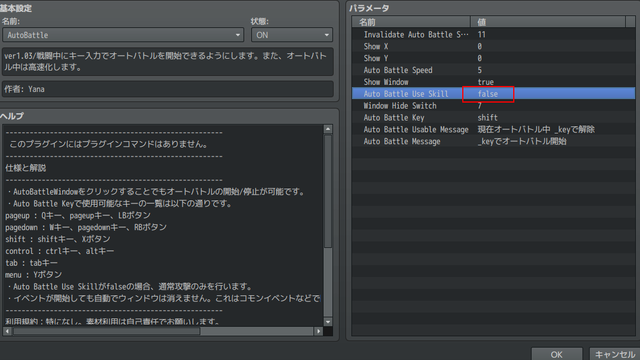Click the help line starting with pagedown

(x=86, y=227)
